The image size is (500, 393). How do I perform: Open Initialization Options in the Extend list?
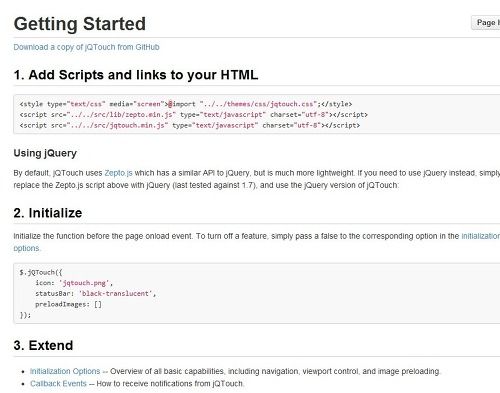[x=65, y=371]
